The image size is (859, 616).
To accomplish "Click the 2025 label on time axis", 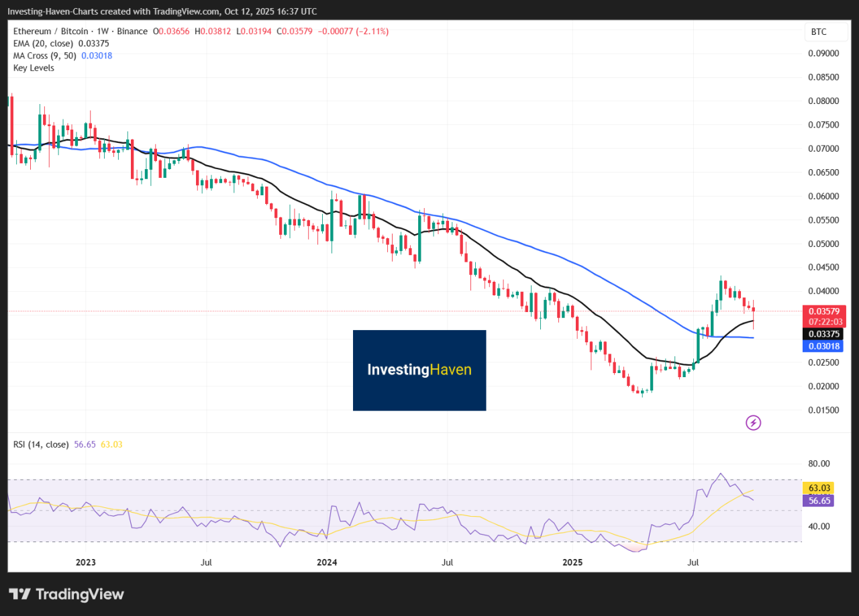I will click(x=571, y=561).
